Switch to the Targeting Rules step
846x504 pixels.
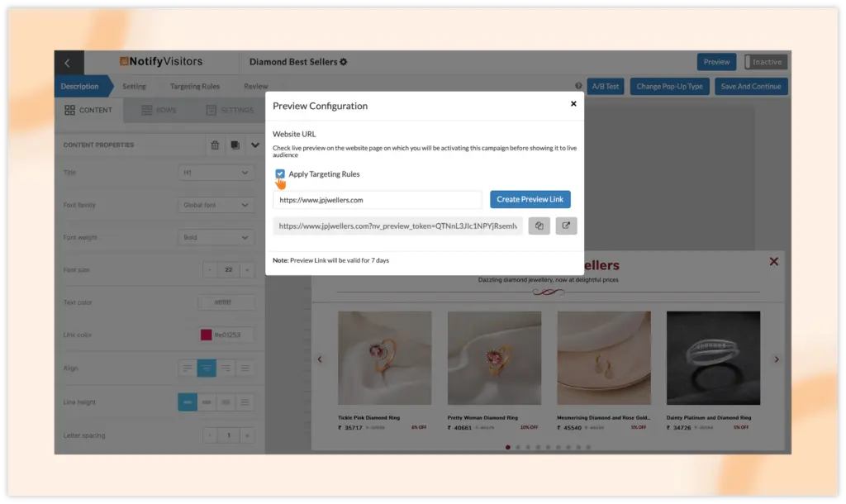click(194, 86)
